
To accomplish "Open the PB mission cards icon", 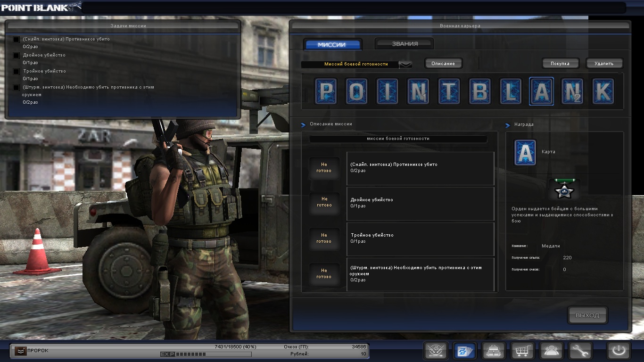I will (x=464, y=351).
